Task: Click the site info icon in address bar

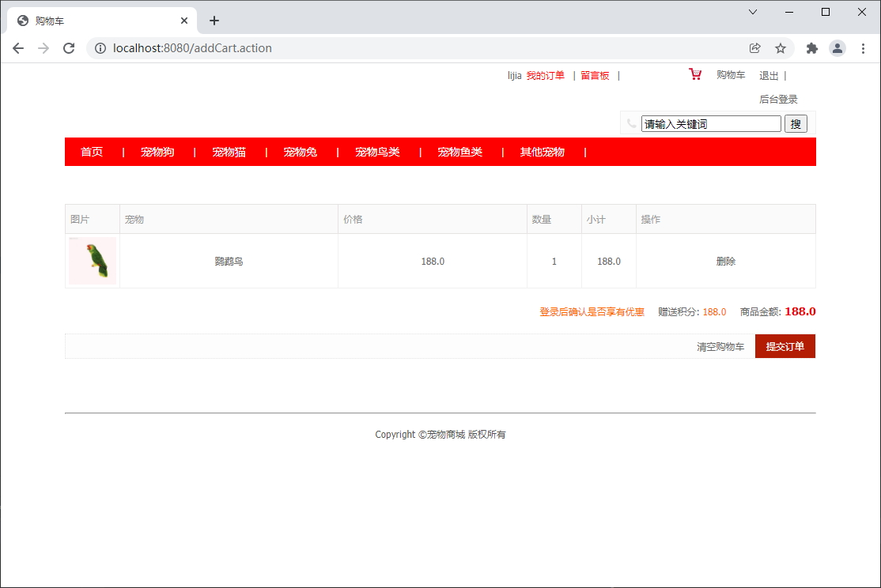Action: click(x=100, y=48)
